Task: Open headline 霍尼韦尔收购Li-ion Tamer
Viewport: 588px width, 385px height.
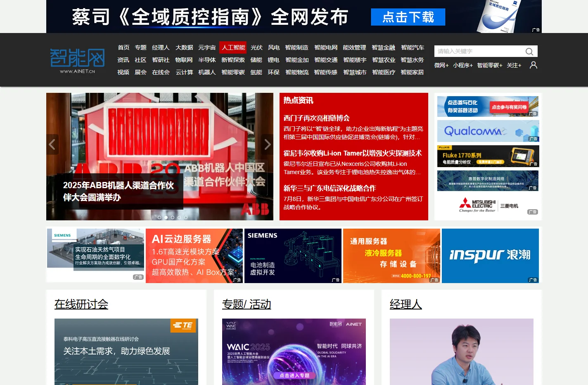Action: click(x=353, y=153)
